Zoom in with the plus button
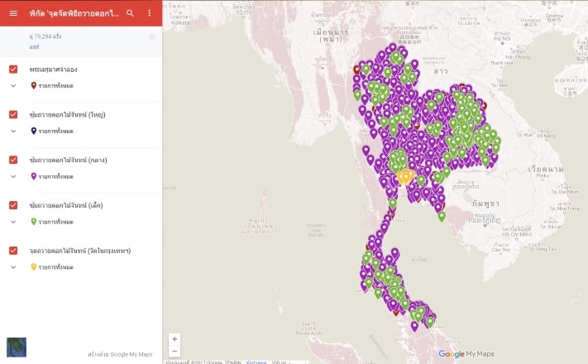 click(x=174, y=339)
